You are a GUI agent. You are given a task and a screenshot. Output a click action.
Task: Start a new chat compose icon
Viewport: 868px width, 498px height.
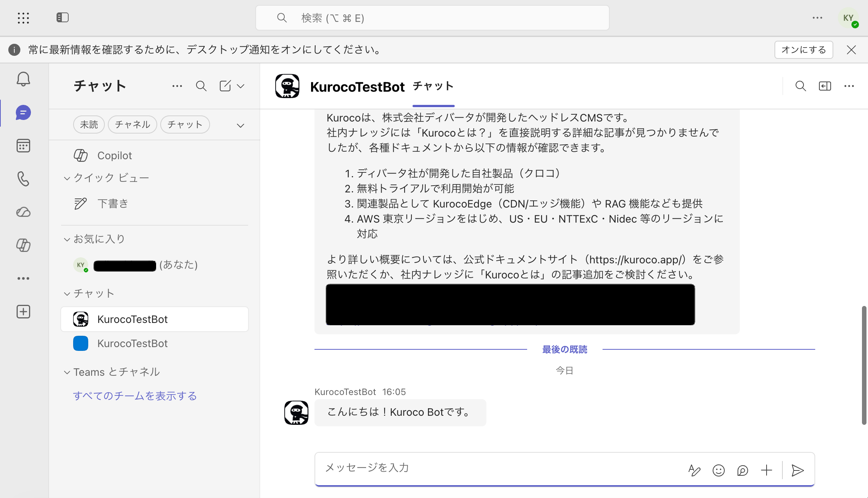coord(225,86)
